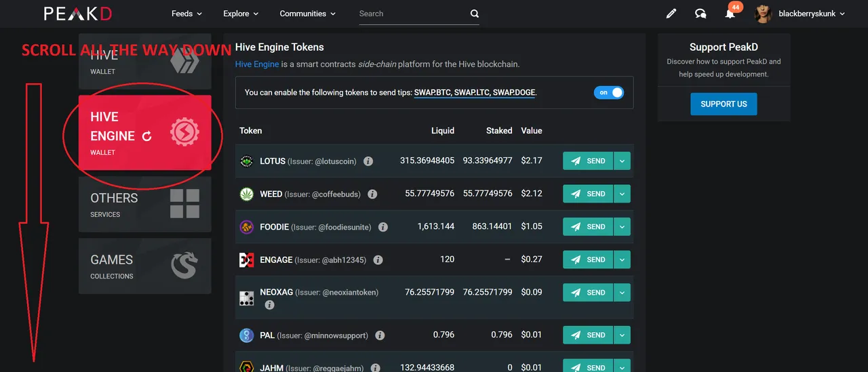Open the Games Collections tab
This screenshot has width=868, height=372.
[x=145, y=266]
